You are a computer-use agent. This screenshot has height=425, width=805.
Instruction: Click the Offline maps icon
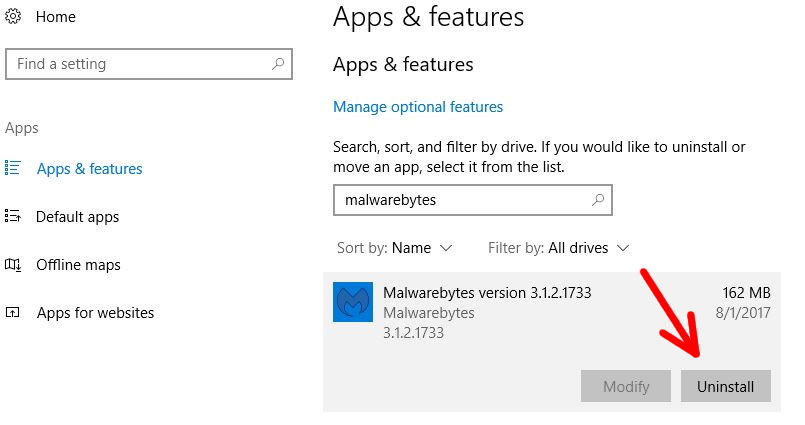coord(13,265)
